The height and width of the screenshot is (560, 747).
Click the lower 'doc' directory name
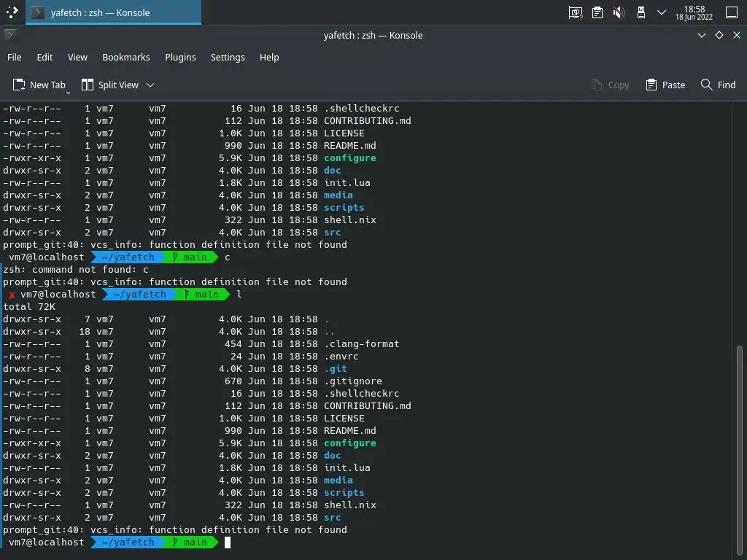tap(333, 455)
